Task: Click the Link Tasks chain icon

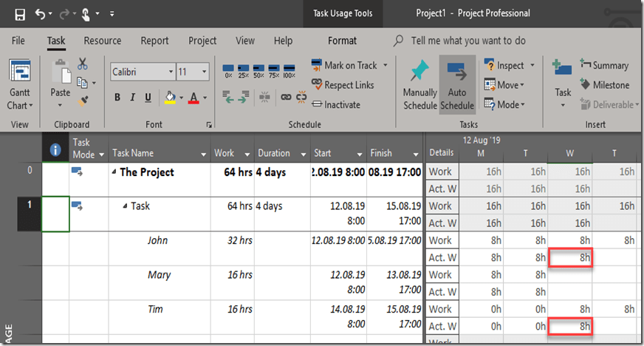Action: coord(285,97)
